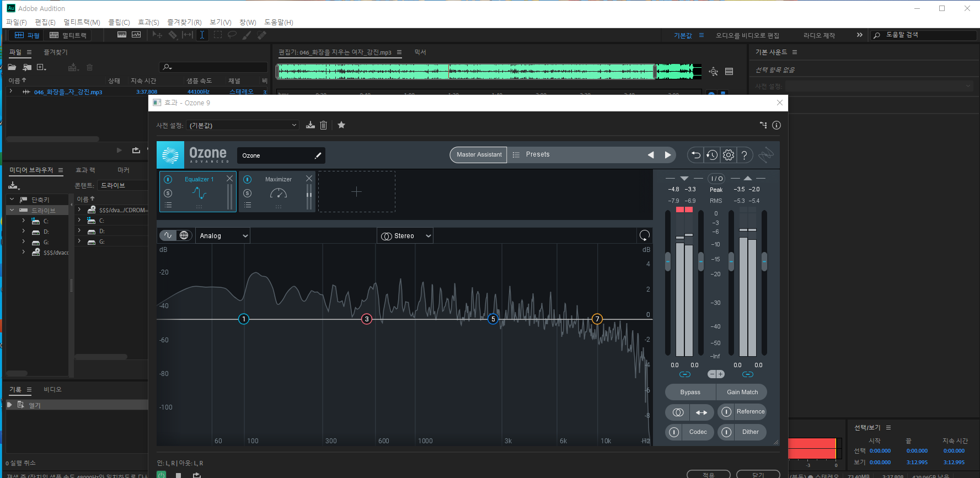Image resolution: width=980 pixels, height=478 pixels.
Task: Open the Edit (편집) menu
Action: [x=45, y=22]
